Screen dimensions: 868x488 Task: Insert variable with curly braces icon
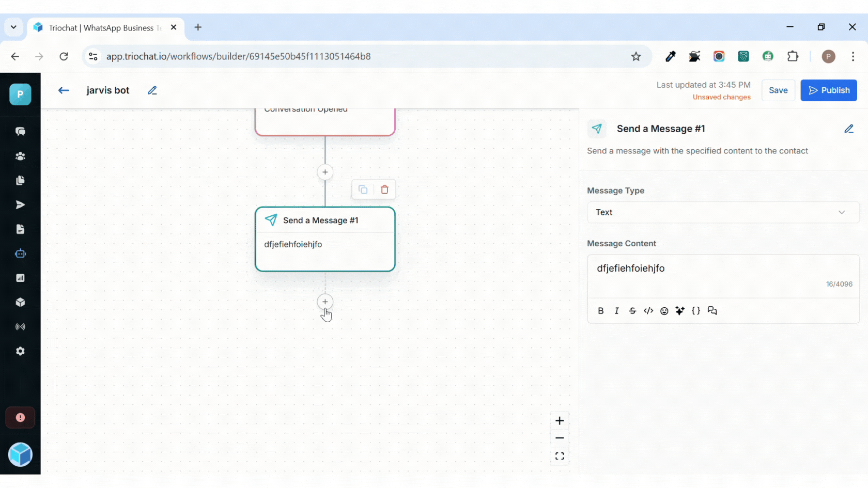(x=696, y=311)
